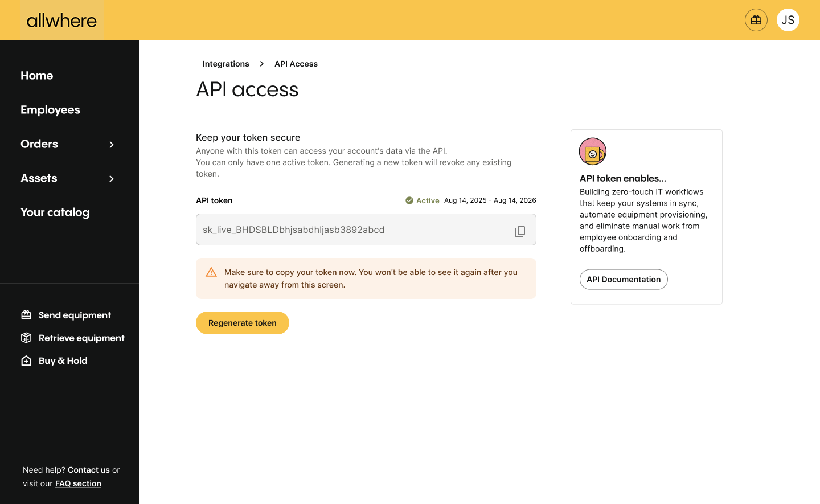Click the breadcrumb separator chevron

(x=262, y=64)
